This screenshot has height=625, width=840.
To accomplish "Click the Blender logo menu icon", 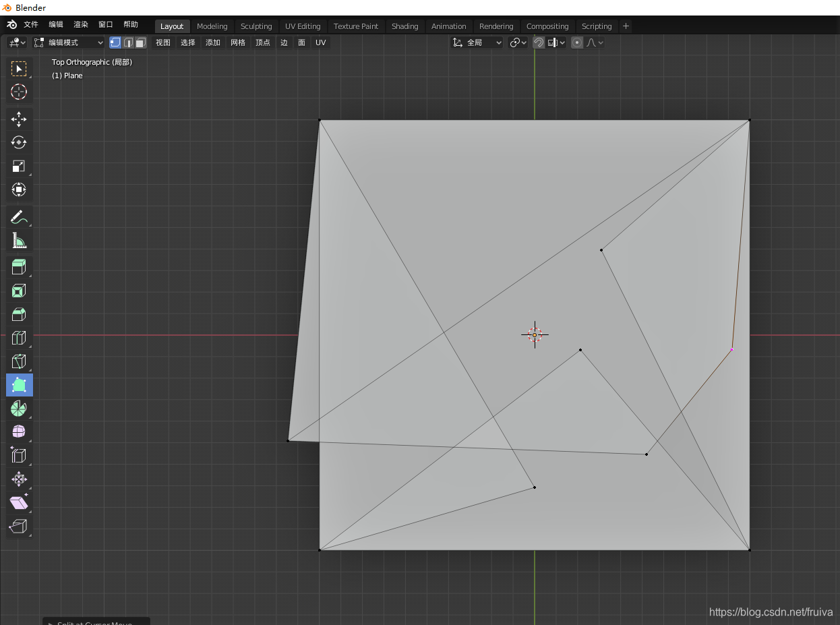I will click(x=12, y=25).
